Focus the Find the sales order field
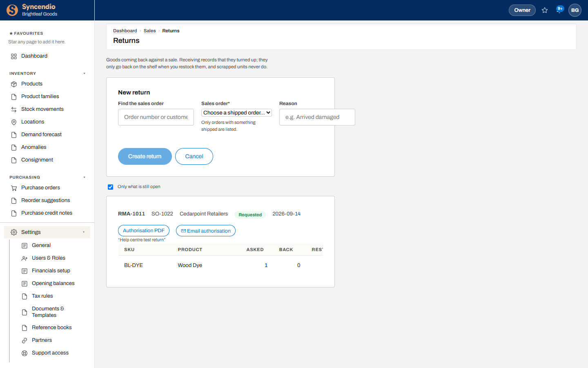This screenshot has height=368, width=588. [156, 117]
